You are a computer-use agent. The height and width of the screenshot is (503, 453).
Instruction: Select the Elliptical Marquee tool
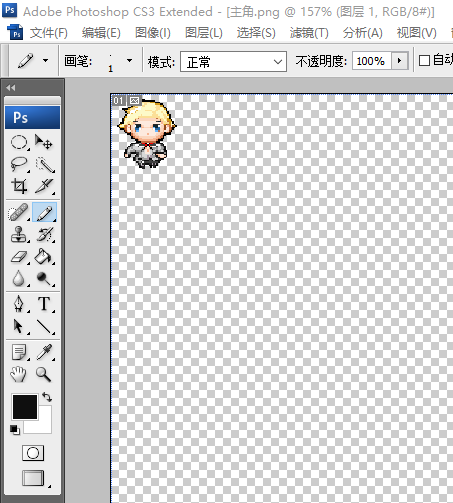pos(19,142)
